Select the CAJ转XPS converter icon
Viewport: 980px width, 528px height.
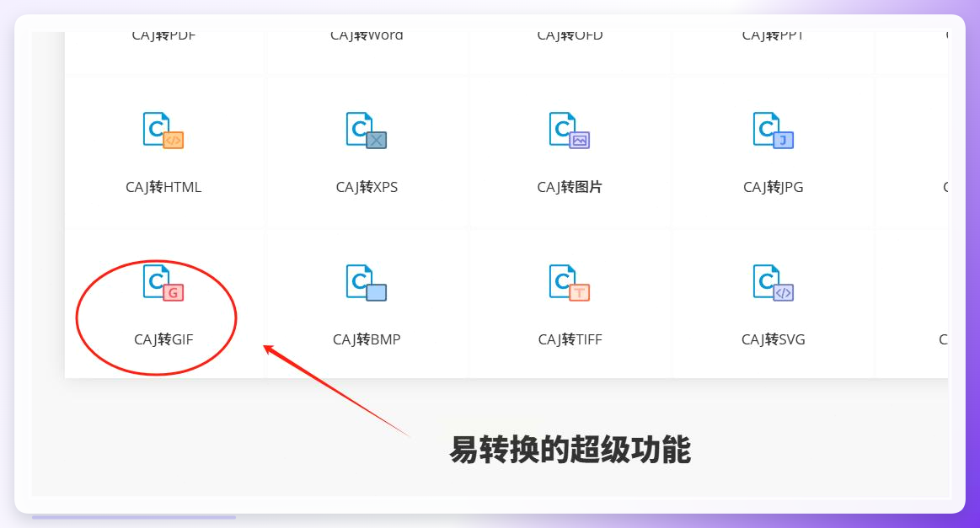point(367,131)
